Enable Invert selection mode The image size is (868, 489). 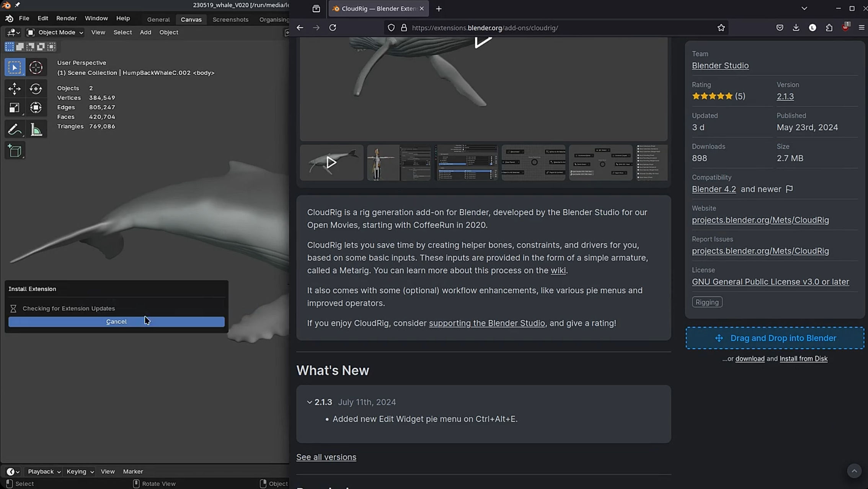coord(41,47)
